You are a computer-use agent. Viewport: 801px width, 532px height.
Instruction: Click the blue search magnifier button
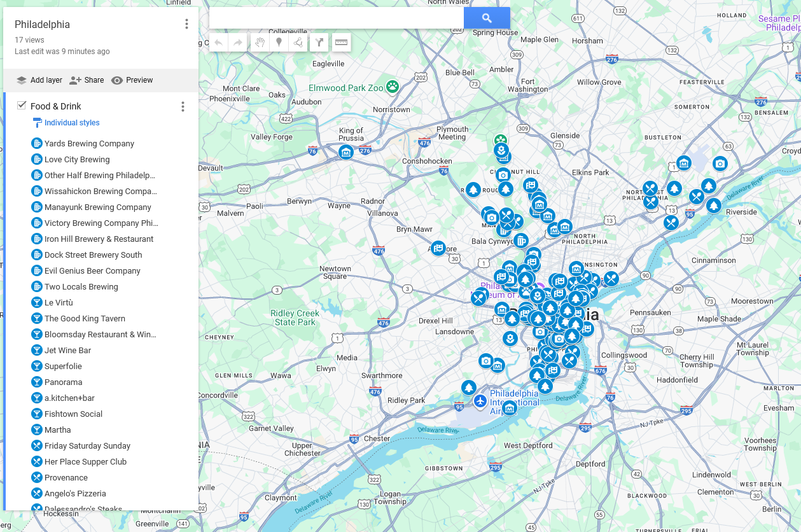(487, 18)
